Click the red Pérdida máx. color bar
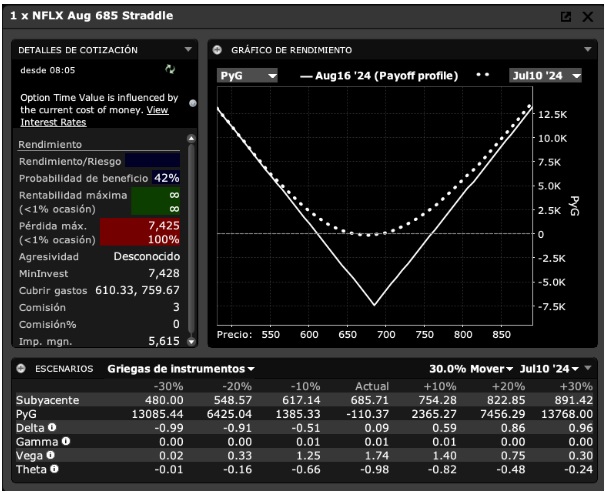605x493 pixels. 157,233
